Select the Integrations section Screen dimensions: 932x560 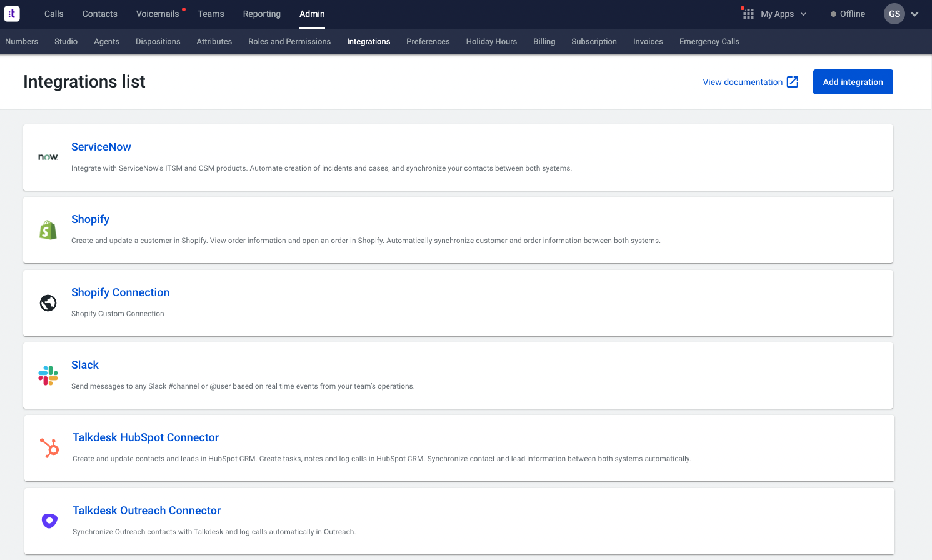click(369, 42)
